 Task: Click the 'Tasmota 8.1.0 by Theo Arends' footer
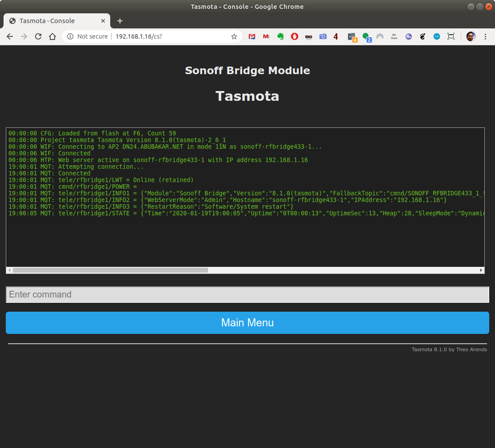(x=449, y=349)
